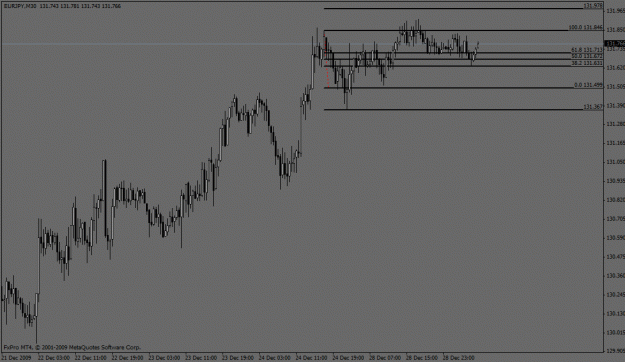The width and height of the screenshot is (625, 362).
Task: Click 28 Dec 23:00 on the time axis
Action: (x=459, y=358)
